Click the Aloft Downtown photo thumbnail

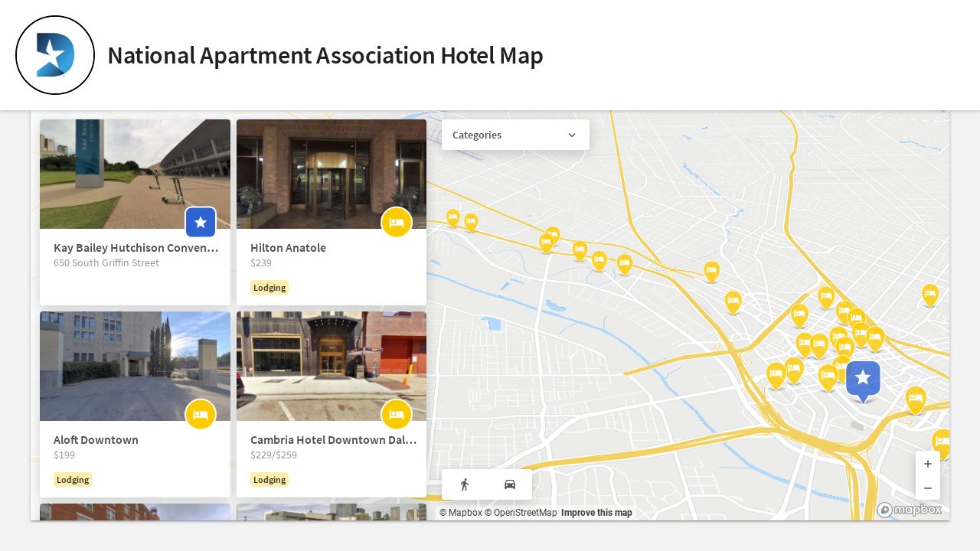click(135, 366)
